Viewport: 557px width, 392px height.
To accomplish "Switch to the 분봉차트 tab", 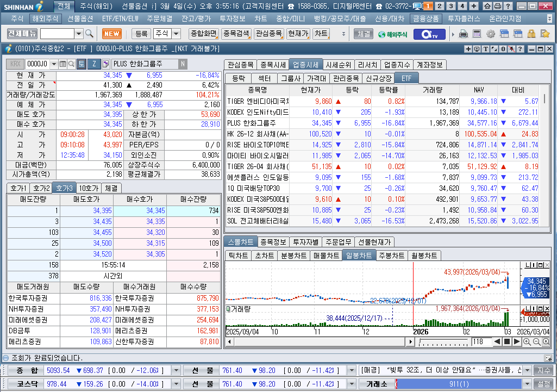I will (x=294, y=256).
